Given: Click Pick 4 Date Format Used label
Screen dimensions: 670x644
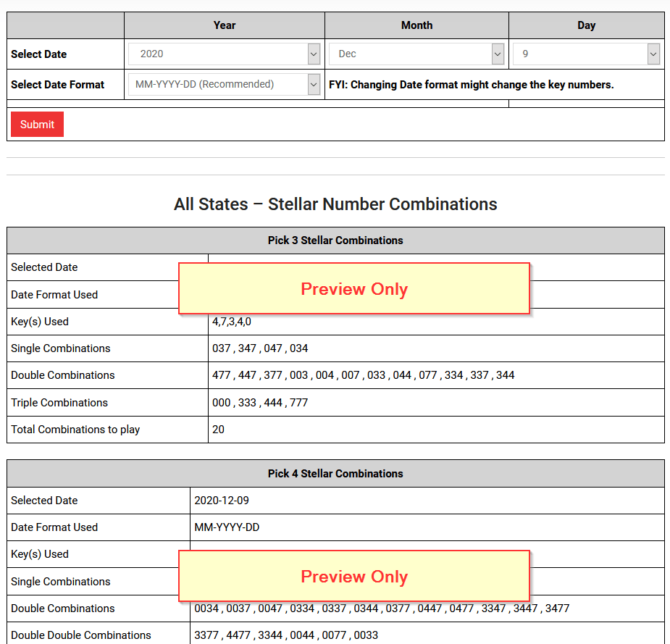Looking at the screenshot, I should (x=54, y=527).
